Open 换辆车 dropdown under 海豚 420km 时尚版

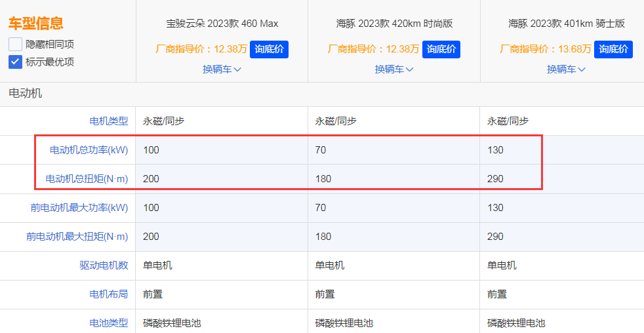394,69
